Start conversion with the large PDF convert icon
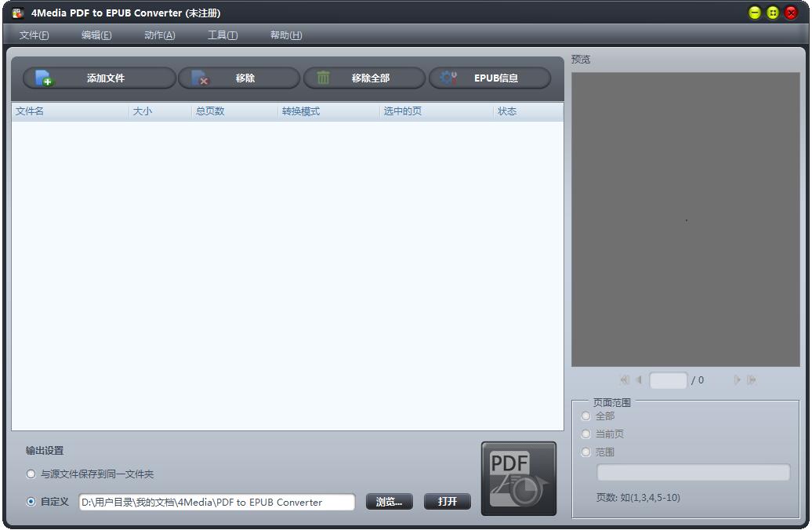This screenshot has height=530, width=812. tap(519, 479)
